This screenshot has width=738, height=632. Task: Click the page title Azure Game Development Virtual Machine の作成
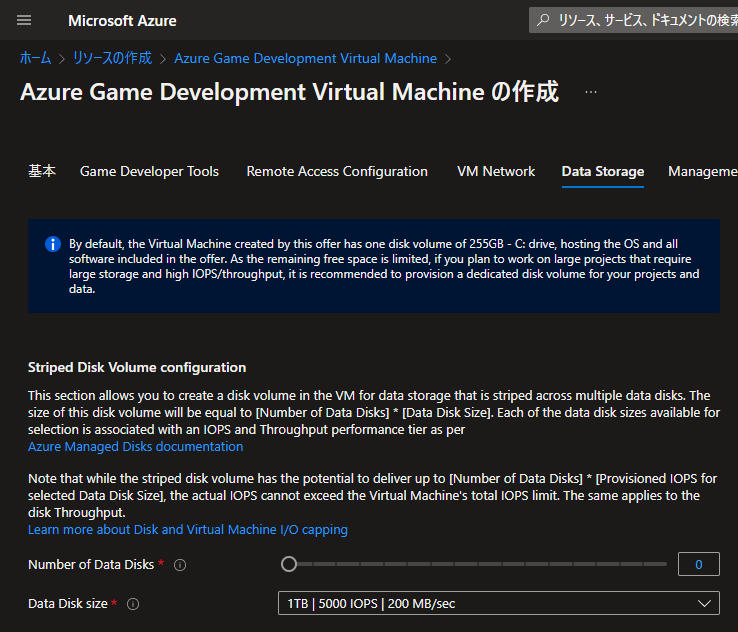(x=289, y=92)
